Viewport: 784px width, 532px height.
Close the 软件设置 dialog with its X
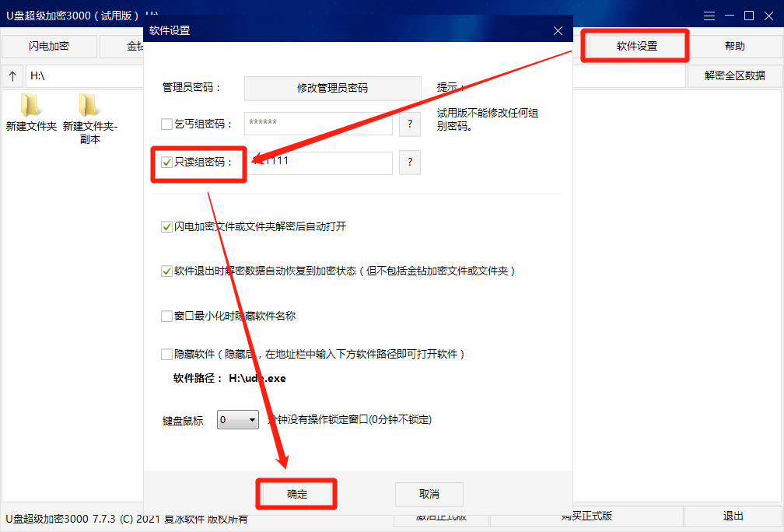pos(558,30)
